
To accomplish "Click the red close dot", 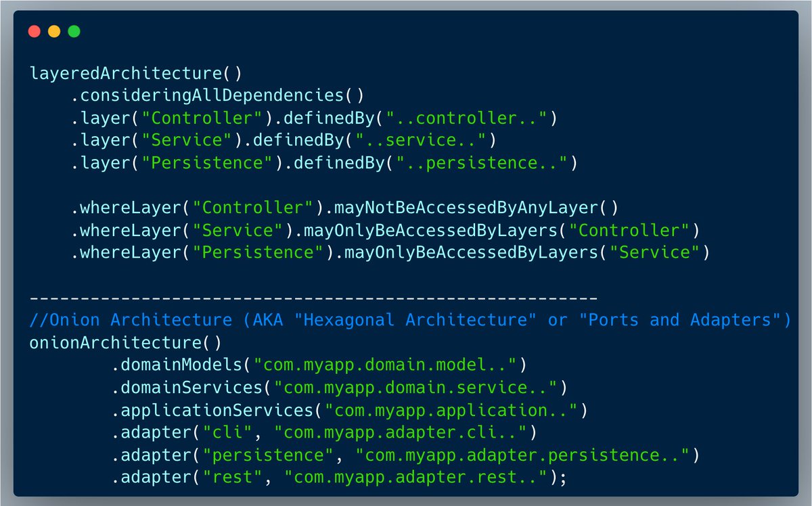I will (x=35, y=32).
